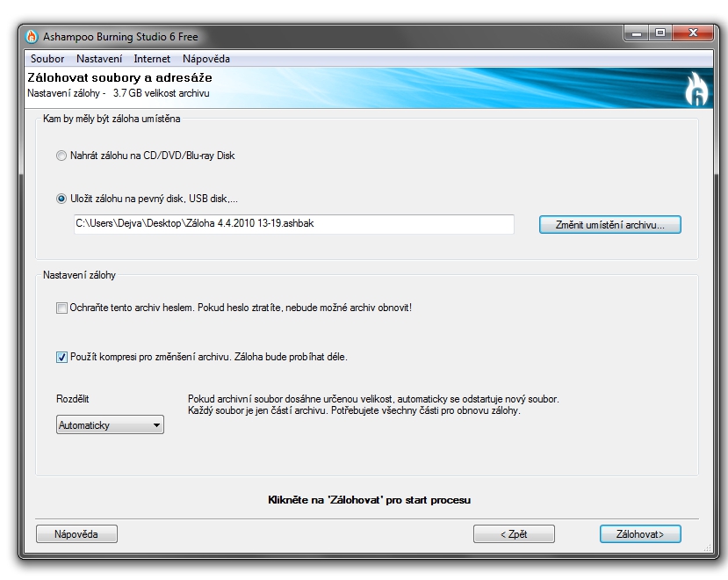Image resolution: width=728 pixels, height=580 pixels.
Task: Expand the Rozdělit 'Automaticky' dropdown
Action: click(110, 424)
